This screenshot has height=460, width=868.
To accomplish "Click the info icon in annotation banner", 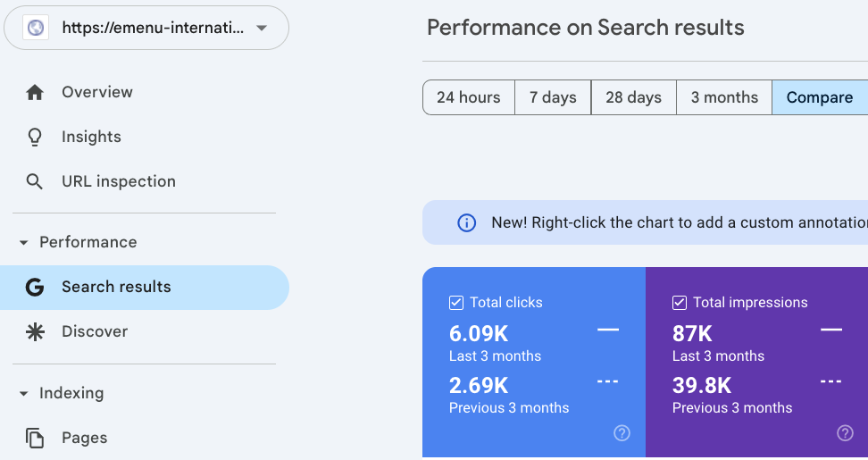I will pyautogui.click(x=466, y=223).
